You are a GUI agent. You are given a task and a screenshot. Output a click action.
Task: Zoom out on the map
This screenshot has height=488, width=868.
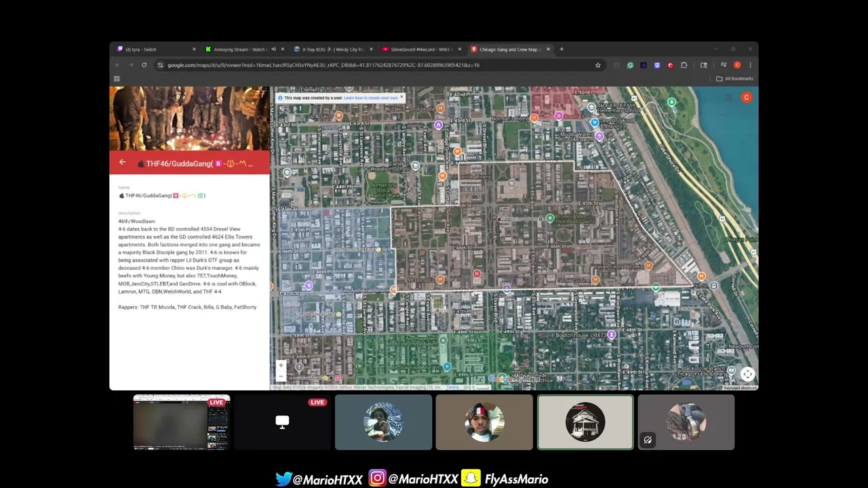(281, 376)
